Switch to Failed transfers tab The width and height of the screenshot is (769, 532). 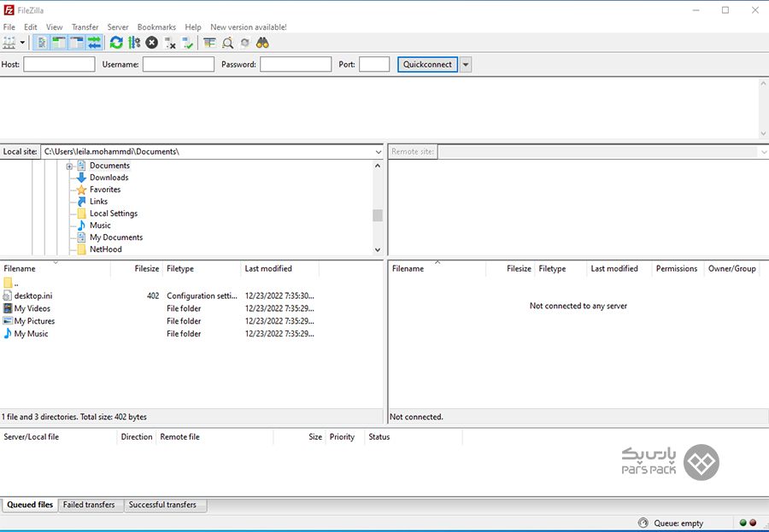89,505
